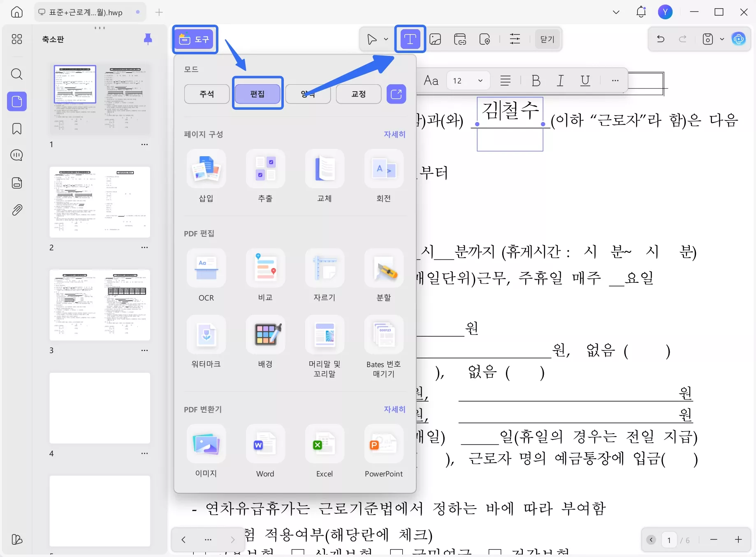
Task: Open search in the left sidebar
Action: [16, 74]
